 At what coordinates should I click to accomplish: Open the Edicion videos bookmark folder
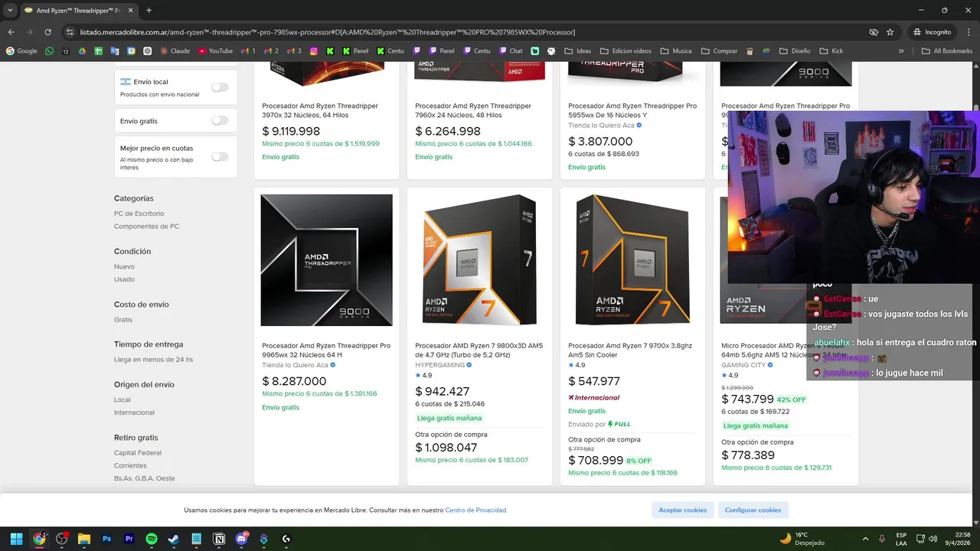pyautogui.click(x=626, y=51)
